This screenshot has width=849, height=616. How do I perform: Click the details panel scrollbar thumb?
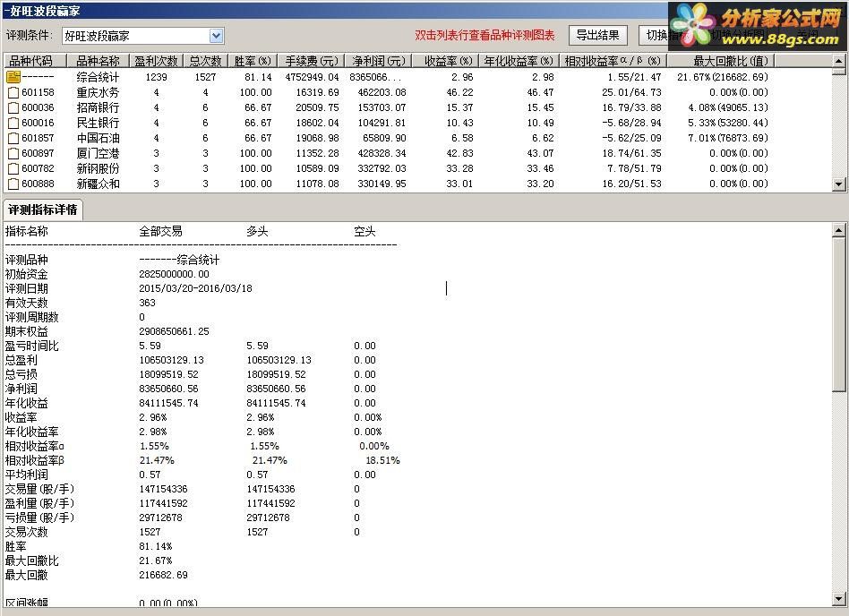tap(839, 314)
